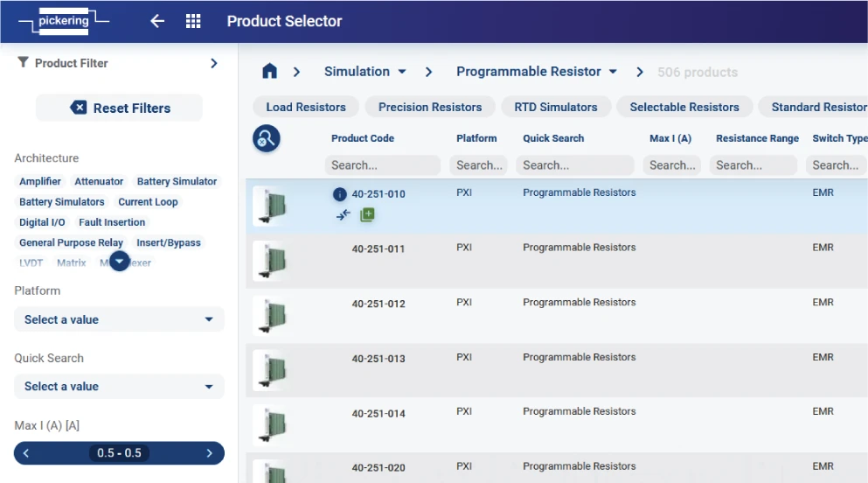The width and height of the screenshot is (868, 483).
Task: Focus the Platform column search field
Action: point(478,165)
